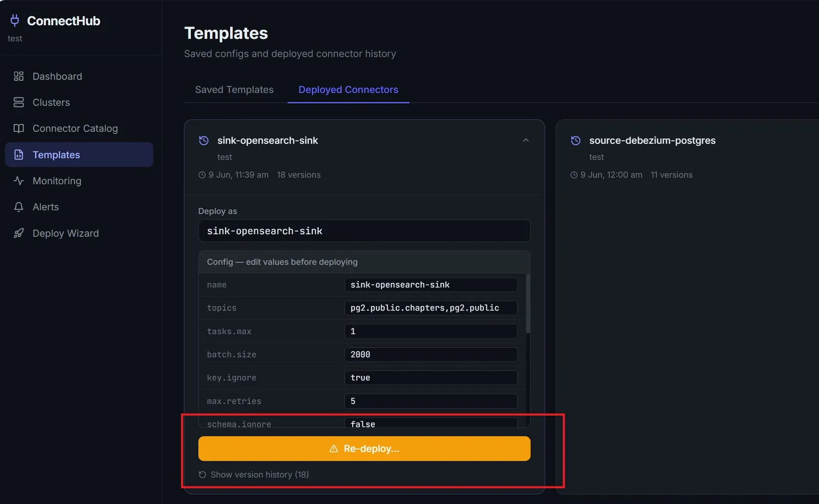Screen dimensions: 819x504
Task: Click the ConnectHub brand name
Action: (x=63, y=20)
